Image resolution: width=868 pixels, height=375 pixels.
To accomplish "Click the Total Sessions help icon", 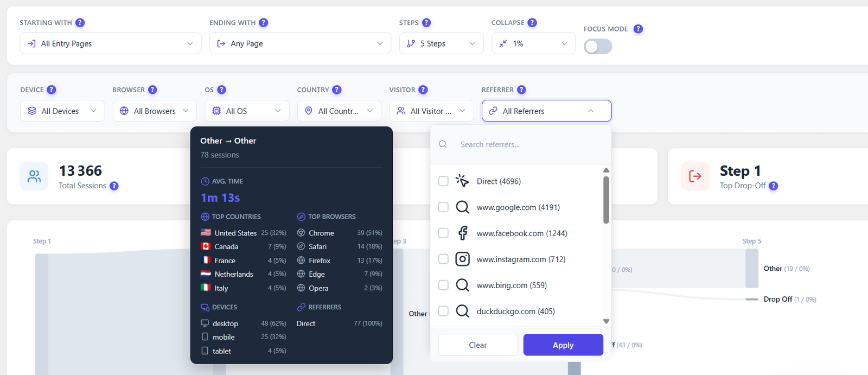I will coord(114,186).
